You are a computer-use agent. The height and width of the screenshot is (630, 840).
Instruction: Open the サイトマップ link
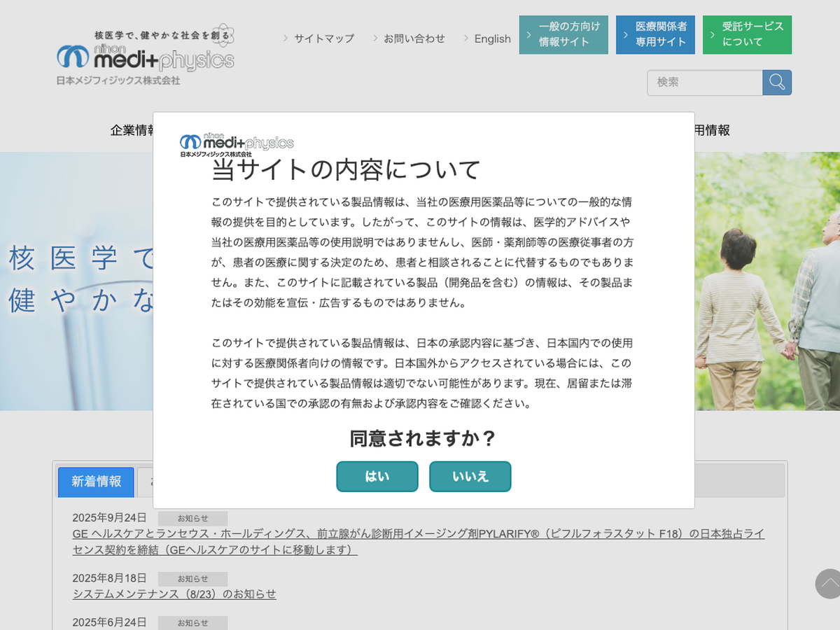323,38
